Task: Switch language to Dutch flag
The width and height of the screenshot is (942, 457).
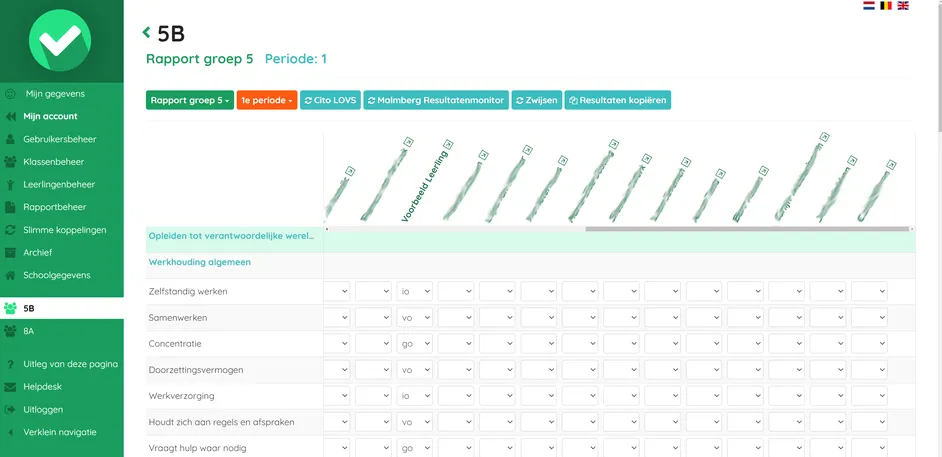Action: (869, 5)
